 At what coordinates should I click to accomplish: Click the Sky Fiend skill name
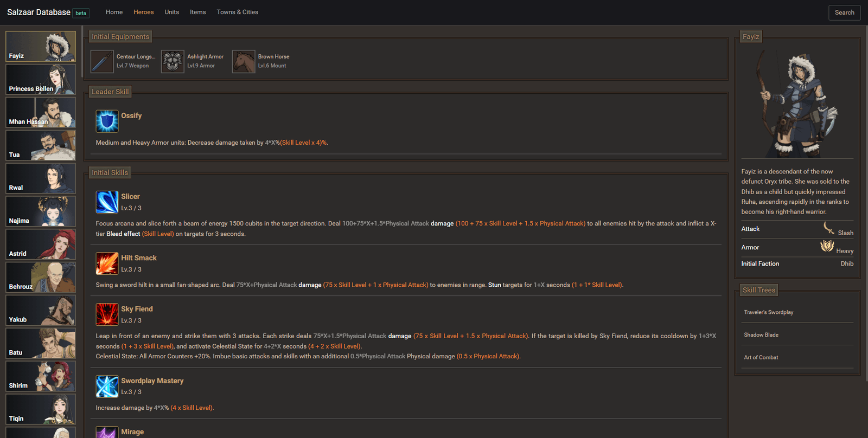[x=137, y=308]
